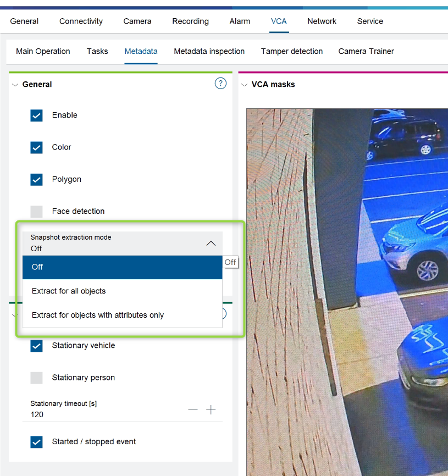
Task: Open the Tamper detection tab
Action: click(x=292, y=51)
